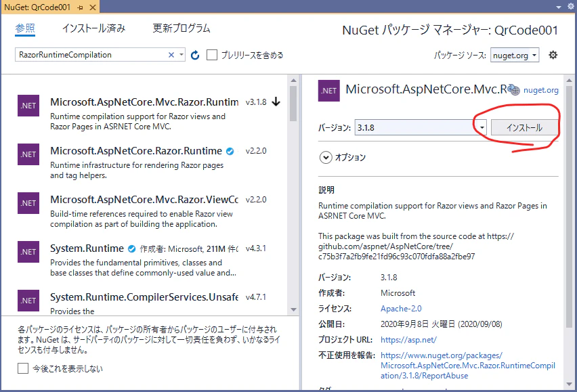The width and height of the screenshot is (577, 392).
Task: Click .NET icon of Microsoft.AspNetCore.Mvc.Razor.ViewCompilation
Action: (28, 203)
